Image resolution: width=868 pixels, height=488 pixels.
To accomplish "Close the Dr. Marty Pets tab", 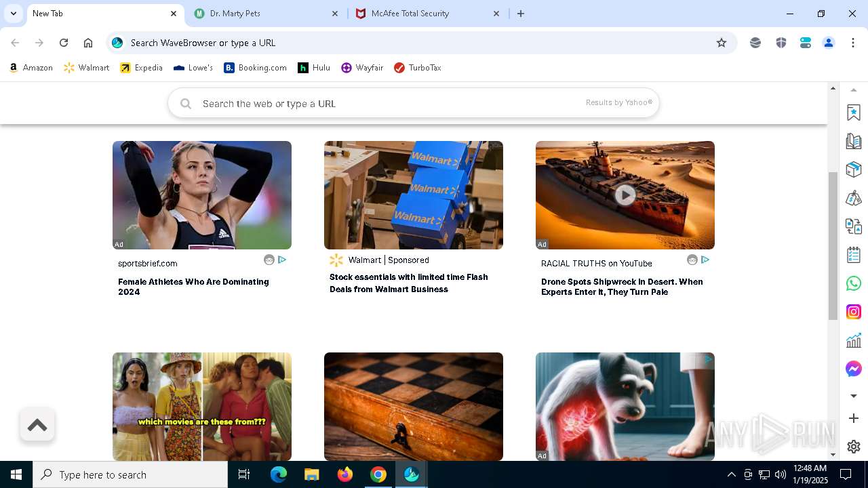I will 335,14.
